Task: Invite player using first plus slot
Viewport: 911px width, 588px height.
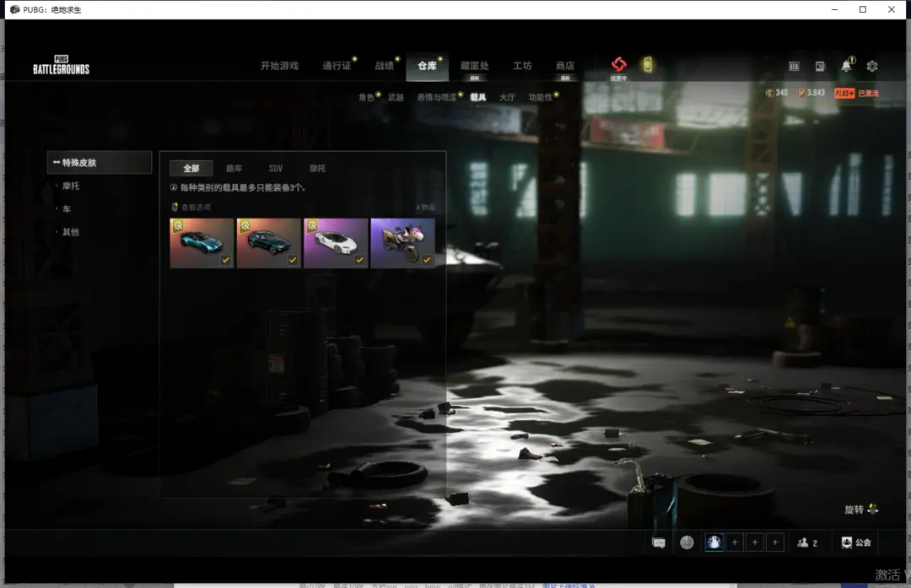Action: (x=735, y=542)
